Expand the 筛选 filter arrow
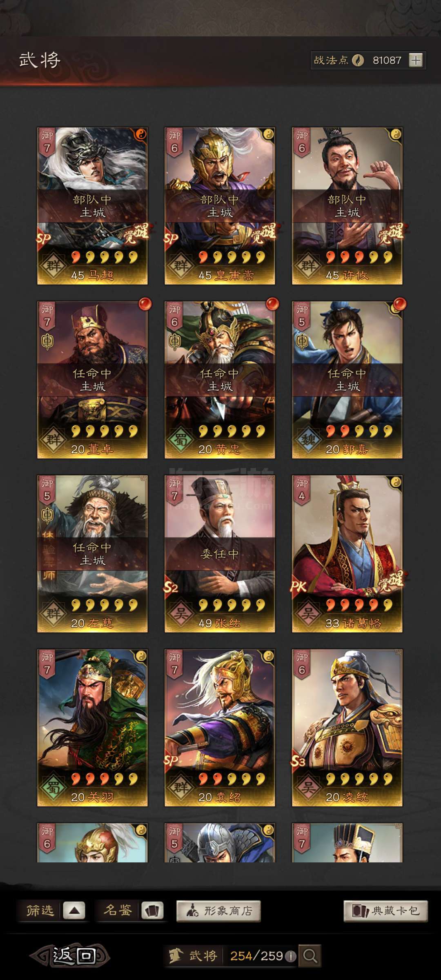The image size is (441, 980). [74, 911]
